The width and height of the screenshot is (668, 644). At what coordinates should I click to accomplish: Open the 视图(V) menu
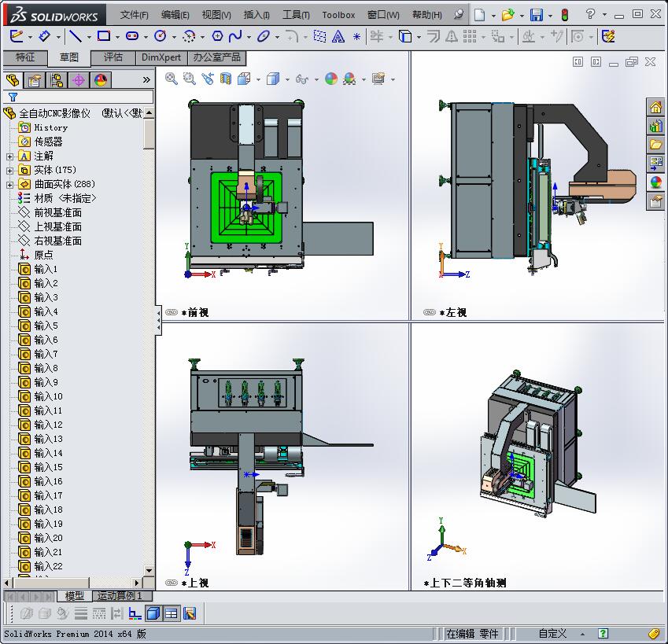216,15
